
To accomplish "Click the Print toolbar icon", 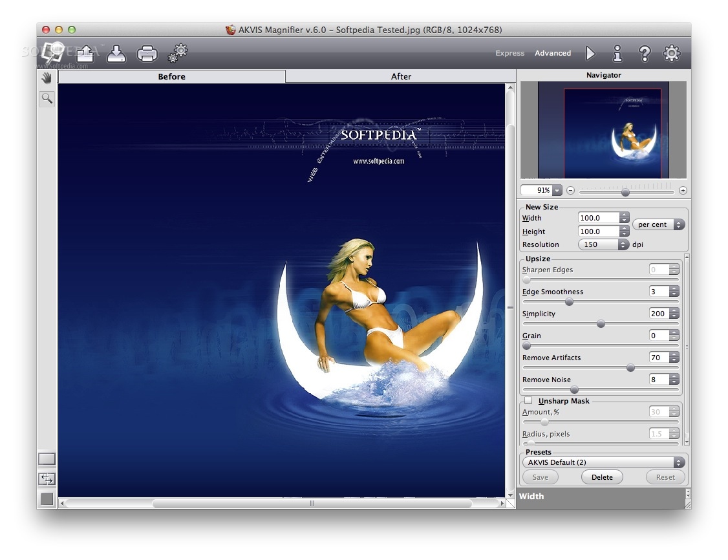I will coord(147,53).
